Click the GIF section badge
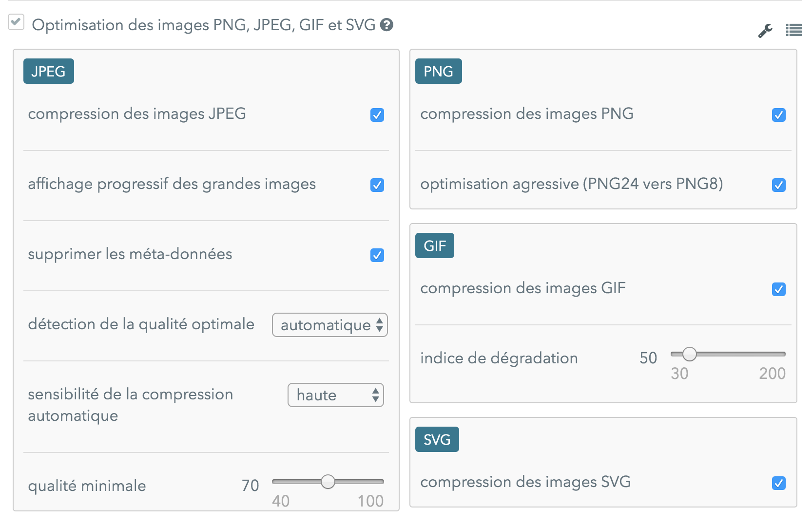 [435, 245]
